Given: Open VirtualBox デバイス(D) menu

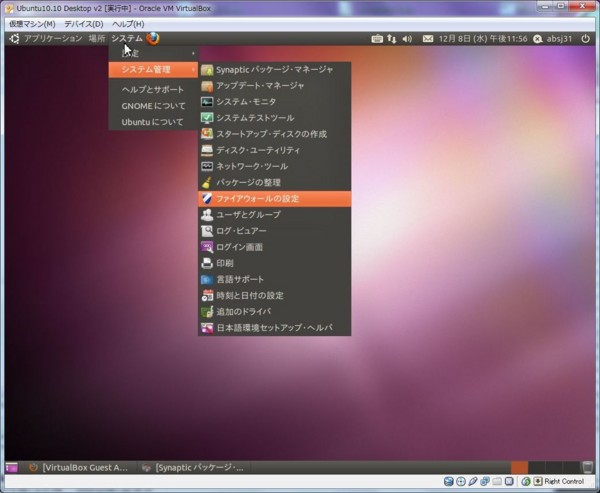Looking at the screenshot, I should [x=84, y=24].
